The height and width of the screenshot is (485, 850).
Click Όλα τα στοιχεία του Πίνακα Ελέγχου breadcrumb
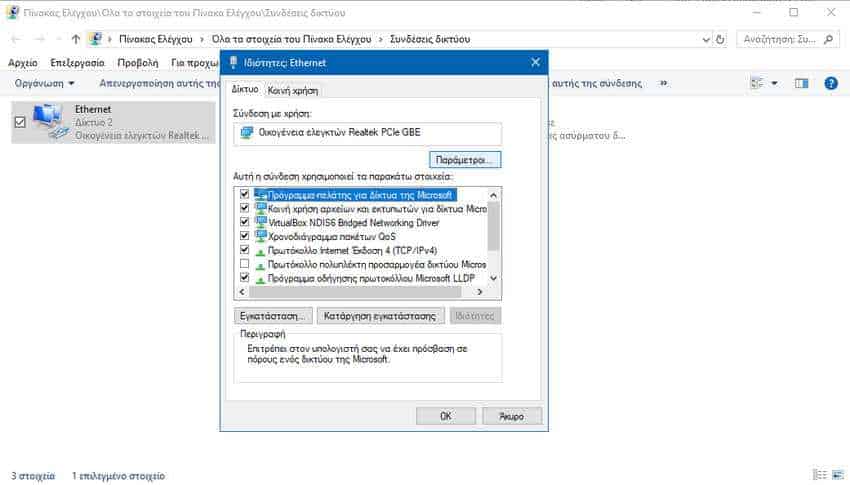coord(291,39)
